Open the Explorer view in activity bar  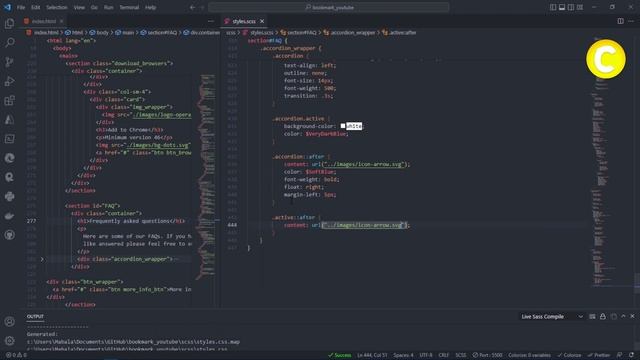point(9,24)
